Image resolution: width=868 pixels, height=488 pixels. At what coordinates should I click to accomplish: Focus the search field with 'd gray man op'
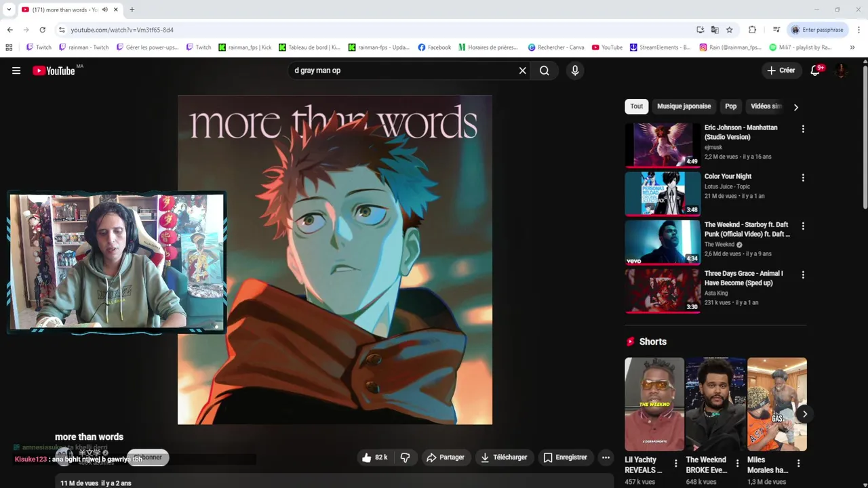[403, 70]
